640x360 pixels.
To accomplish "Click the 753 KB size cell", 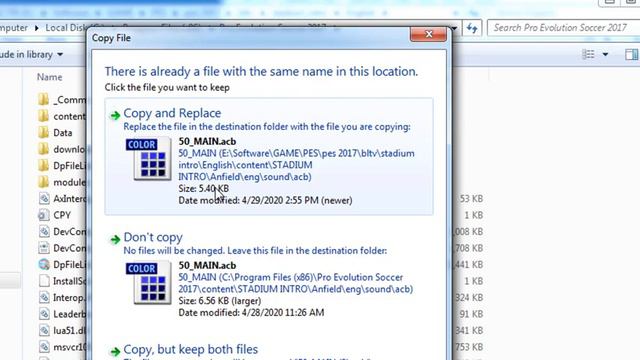I will point(469,347).
